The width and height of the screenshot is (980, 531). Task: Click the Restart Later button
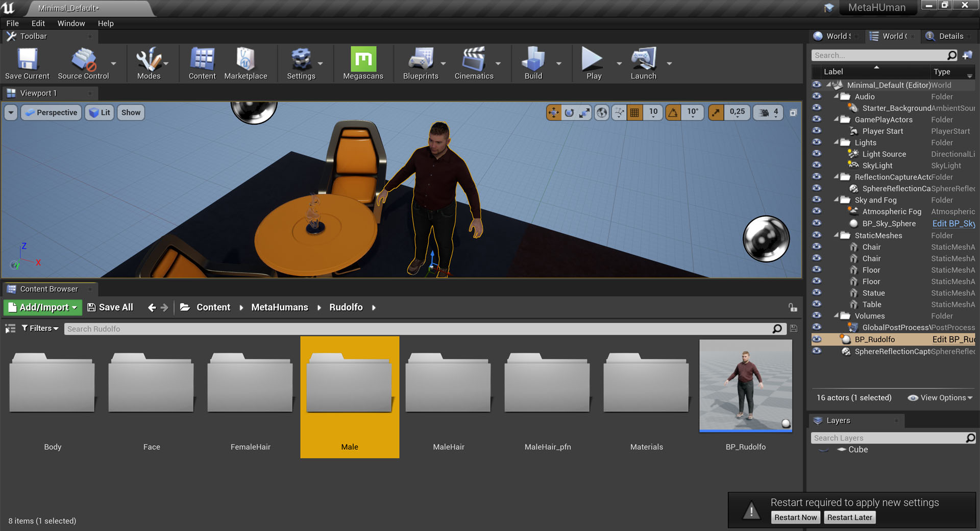click(849, 517)
